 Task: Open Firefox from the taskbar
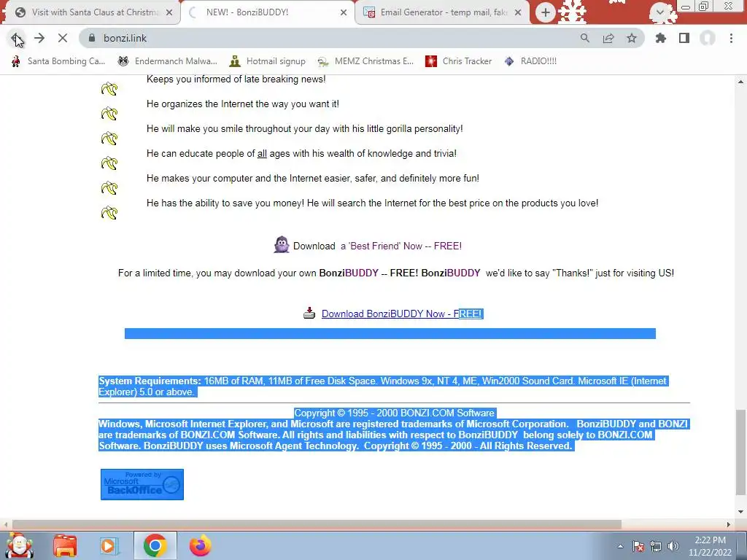pos(200,545)
